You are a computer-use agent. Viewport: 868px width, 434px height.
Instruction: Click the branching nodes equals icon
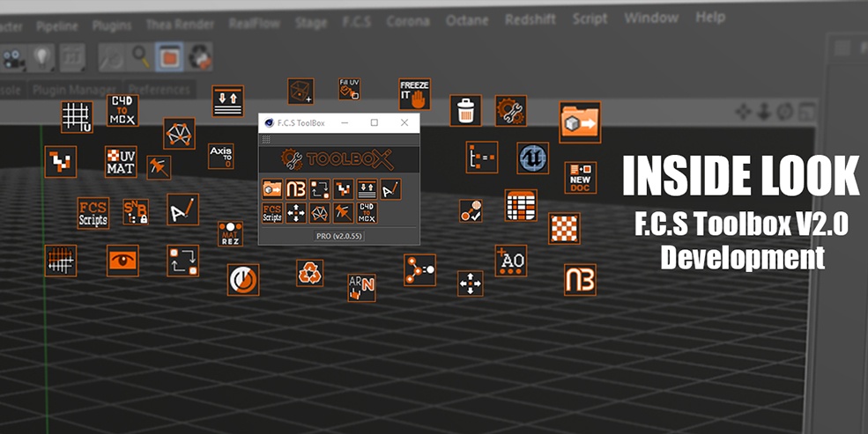419,269
